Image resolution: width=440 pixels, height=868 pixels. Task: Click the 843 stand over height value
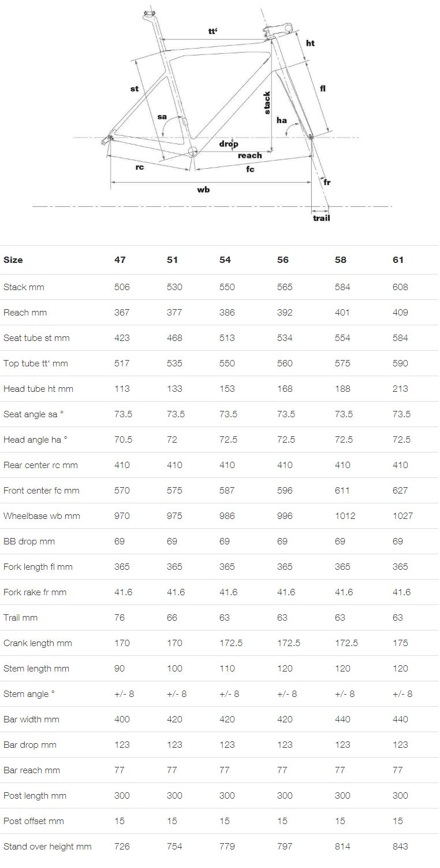point(400,847)
